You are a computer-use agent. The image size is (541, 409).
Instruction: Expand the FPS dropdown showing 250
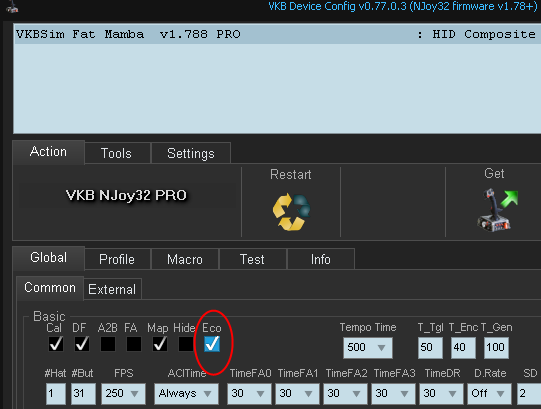123,393
